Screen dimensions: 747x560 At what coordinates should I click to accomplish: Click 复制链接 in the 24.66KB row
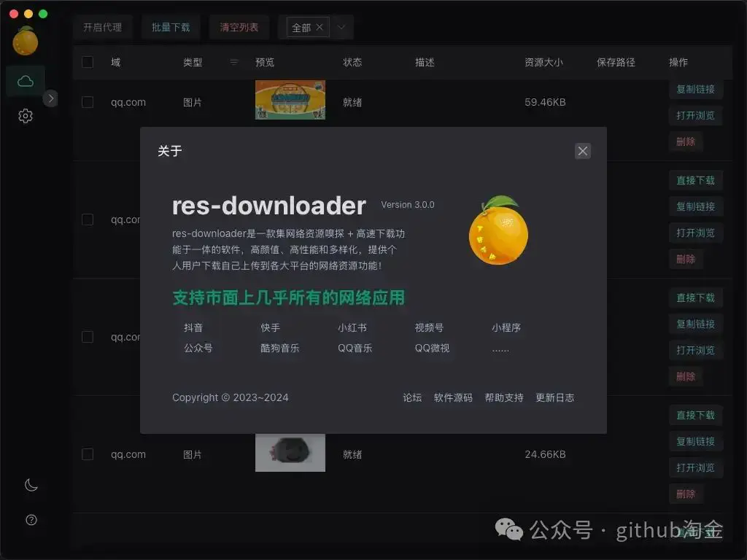click(695, 441)
